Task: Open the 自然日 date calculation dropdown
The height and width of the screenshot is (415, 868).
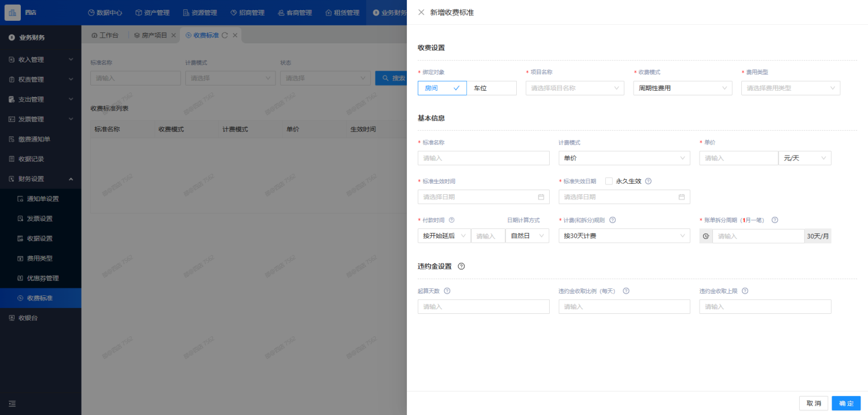Action: pyautogui.click(x=527, y=236)
